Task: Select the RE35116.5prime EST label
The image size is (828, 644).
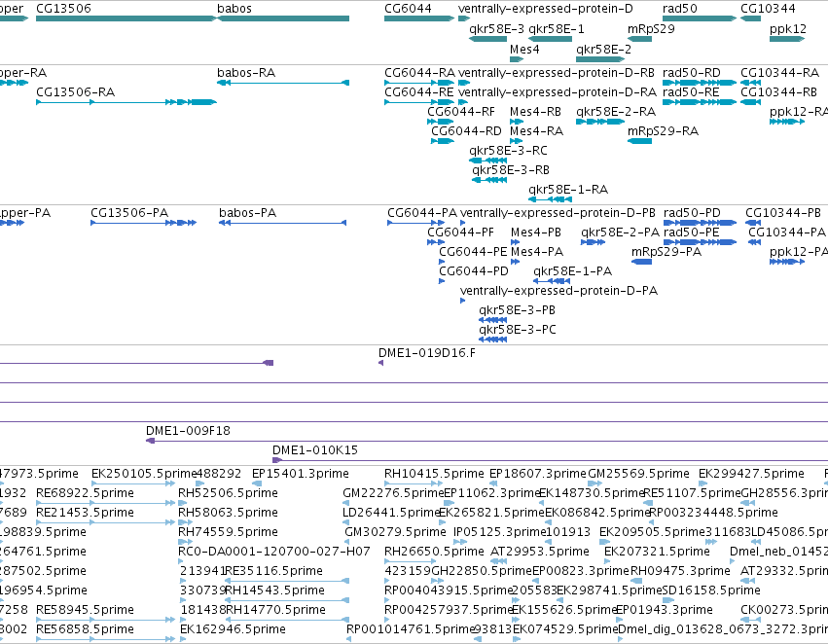Action: point(274,571)
